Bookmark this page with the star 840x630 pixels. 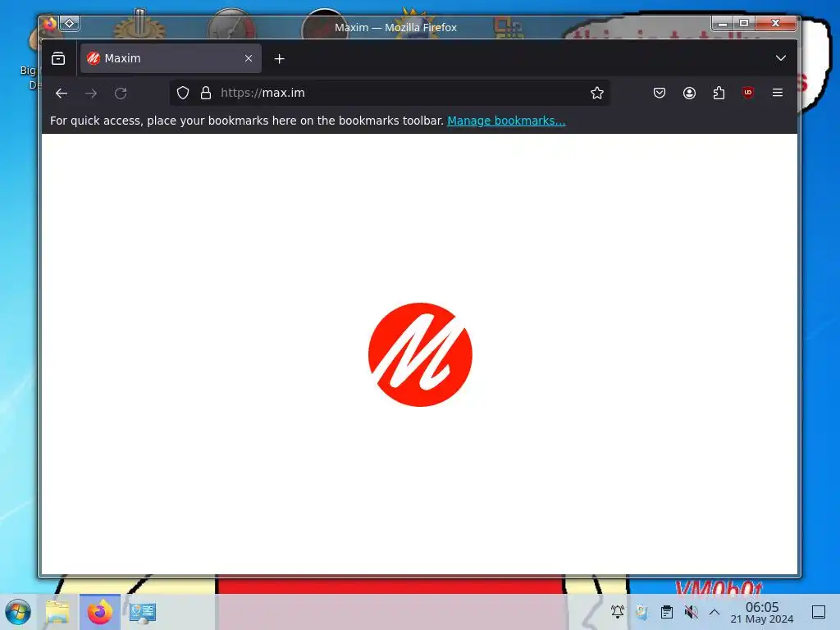pos(597,93)
